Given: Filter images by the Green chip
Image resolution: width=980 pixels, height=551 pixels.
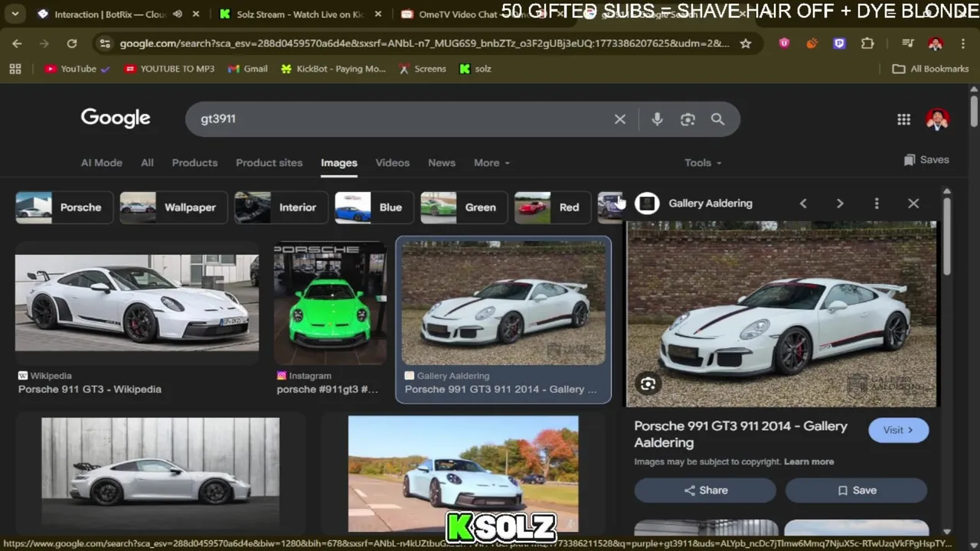Looking at the screenshot, I should [x=462, y=207].
